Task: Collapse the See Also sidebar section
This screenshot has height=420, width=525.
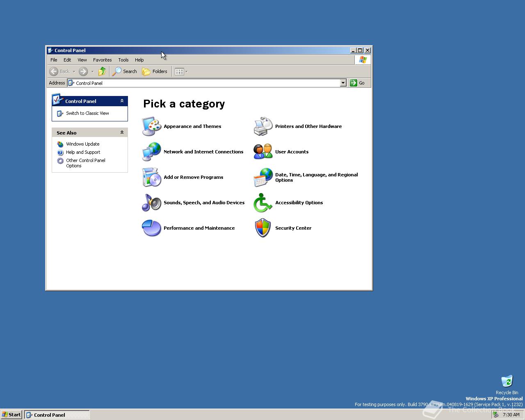Action: tap(122, 132)
